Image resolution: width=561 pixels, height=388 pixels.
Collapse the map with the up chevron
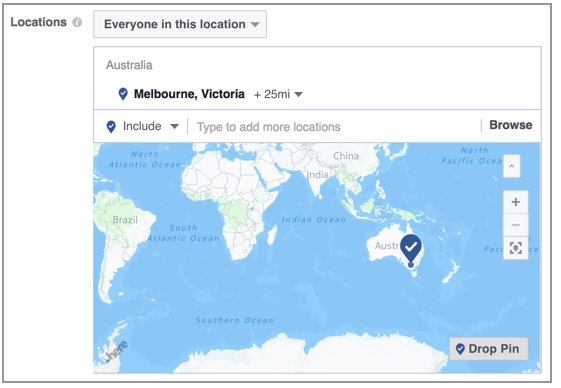click(512, 166)
